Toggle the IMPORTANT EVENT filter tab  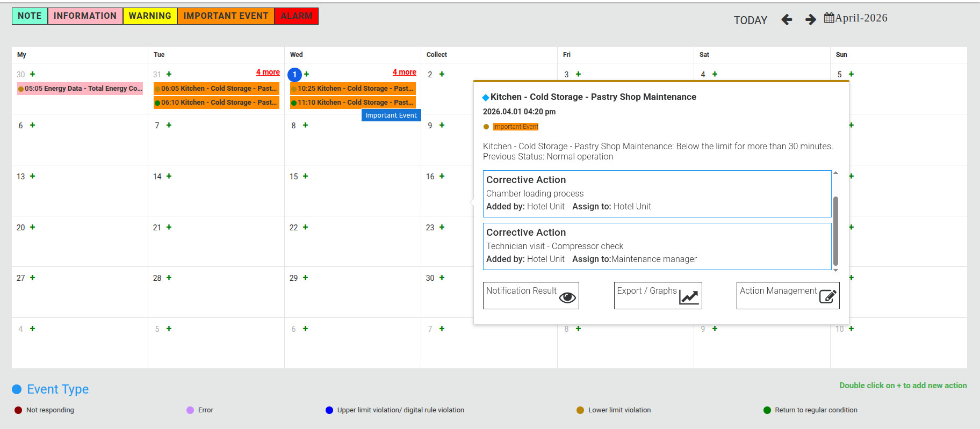226,16
